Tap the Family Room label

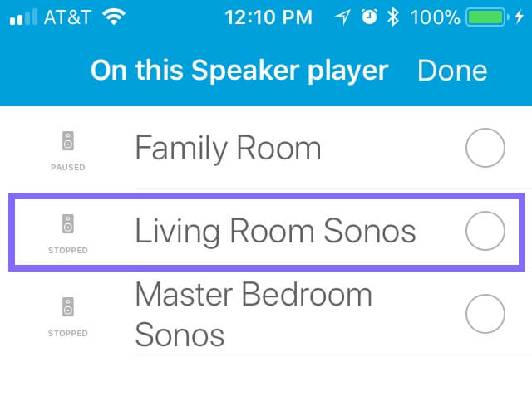click(x=228, y=149)
